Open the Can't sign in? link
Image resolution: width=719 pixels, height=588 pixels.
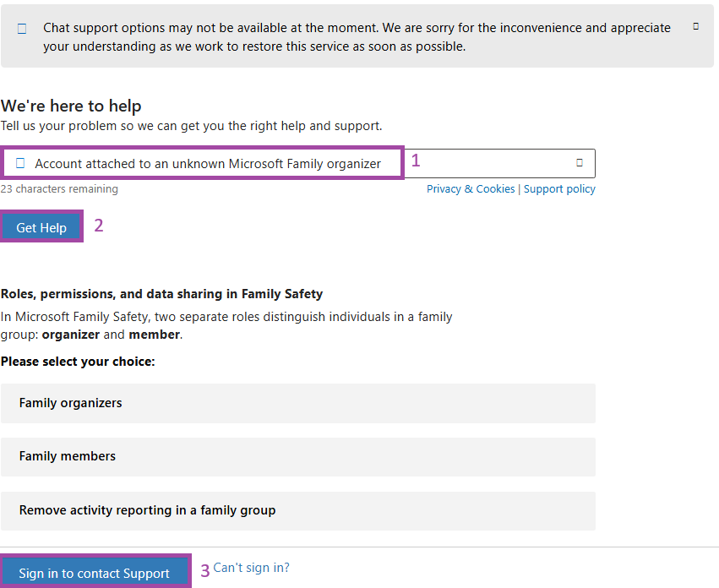click(x=251, y=568)
